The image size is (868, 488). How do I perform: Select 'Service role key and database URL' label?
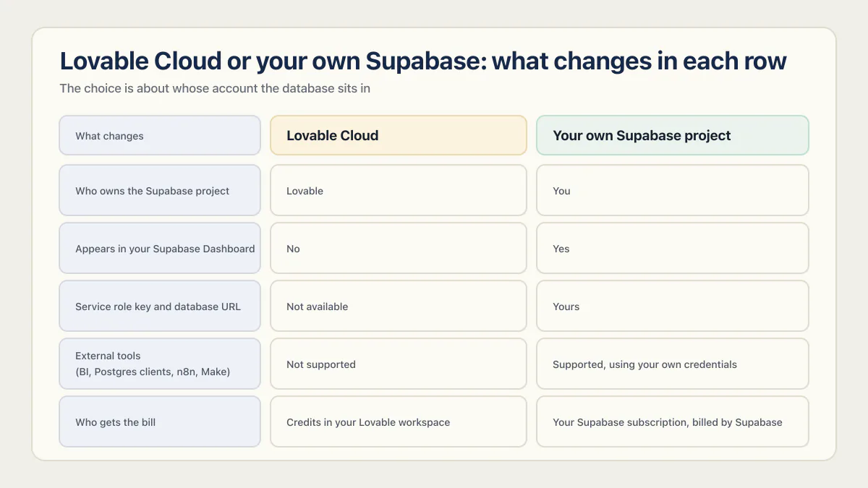click(160, 306)
